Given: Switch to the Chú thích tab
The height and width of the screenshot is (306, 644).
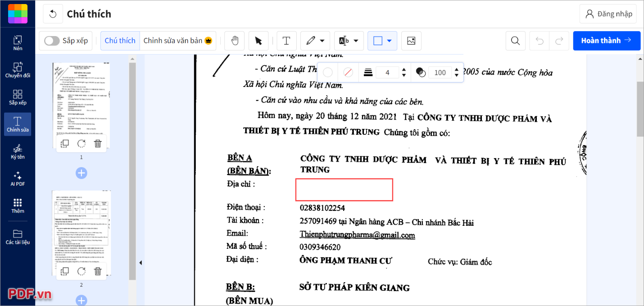Looking at the screenshot, I should [x=120, y=41].
